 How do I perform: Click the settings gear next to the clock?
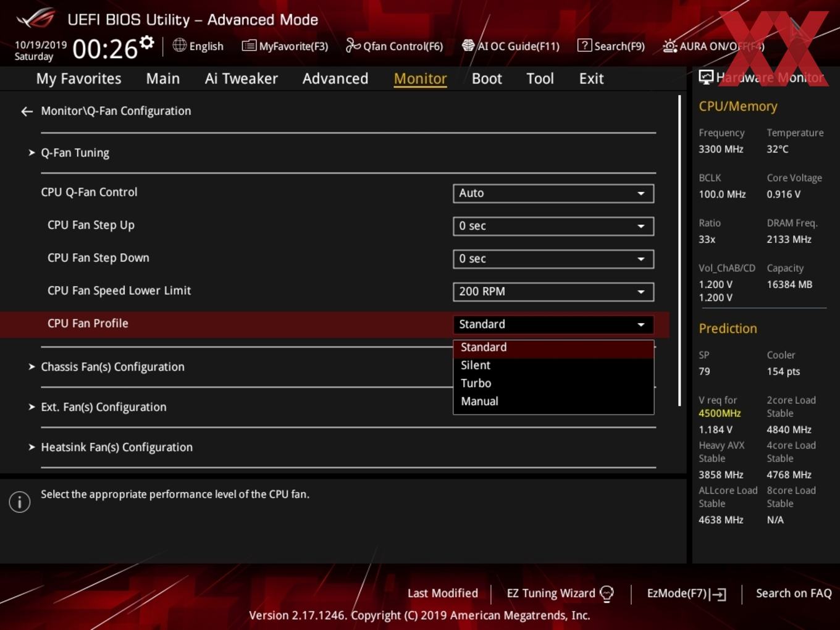147,42
